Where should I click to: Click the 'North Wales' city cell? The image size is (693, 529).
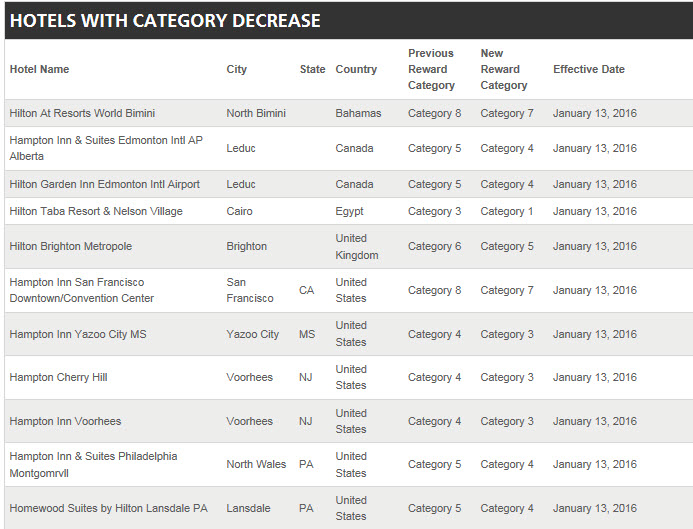256,464
